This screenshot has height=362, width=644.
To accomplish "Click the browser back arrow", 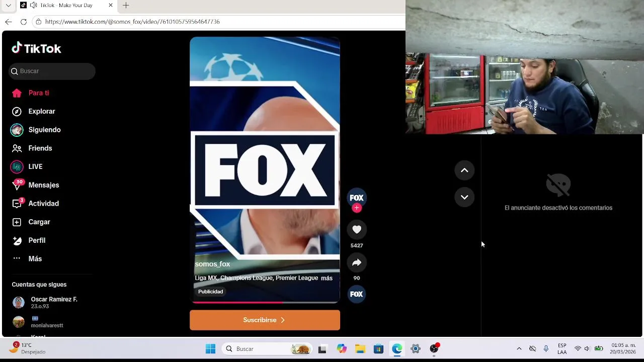I will [8, 22].
